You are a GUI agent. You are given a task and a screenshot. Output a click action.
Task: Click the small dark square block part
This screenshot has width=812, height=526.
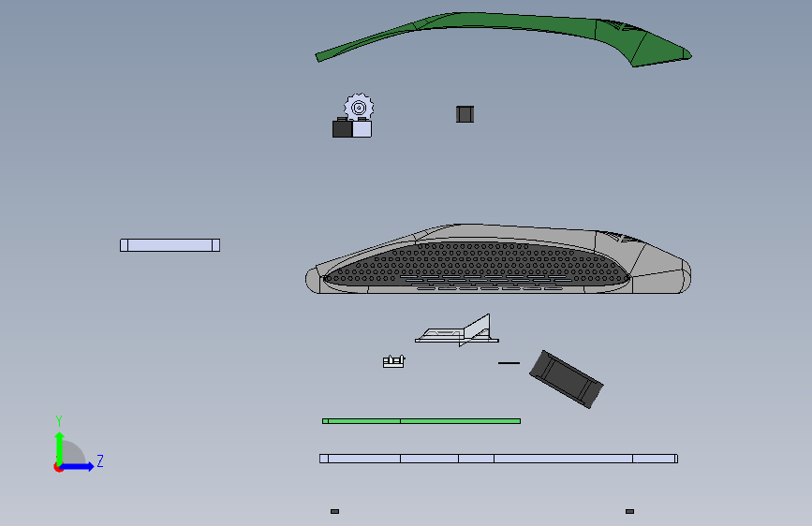(465, 114)
